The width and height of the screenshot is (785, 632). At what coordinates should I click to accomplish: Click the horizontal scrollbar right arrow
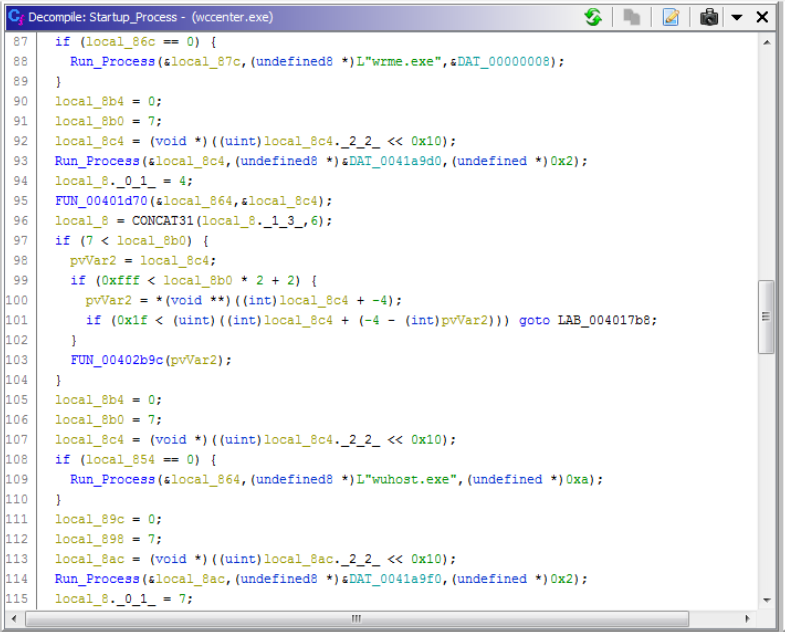pos(749,619)
